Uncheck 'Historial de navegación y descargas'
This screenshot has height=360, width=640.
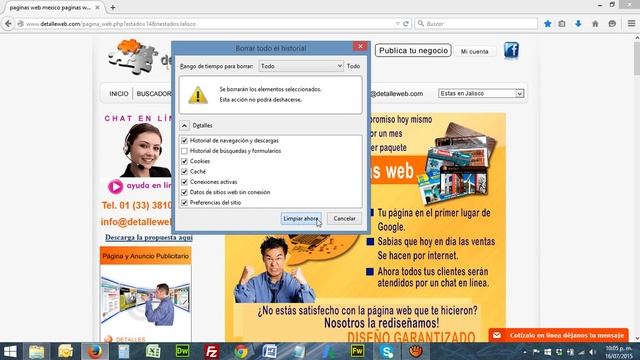click(184, 140)
